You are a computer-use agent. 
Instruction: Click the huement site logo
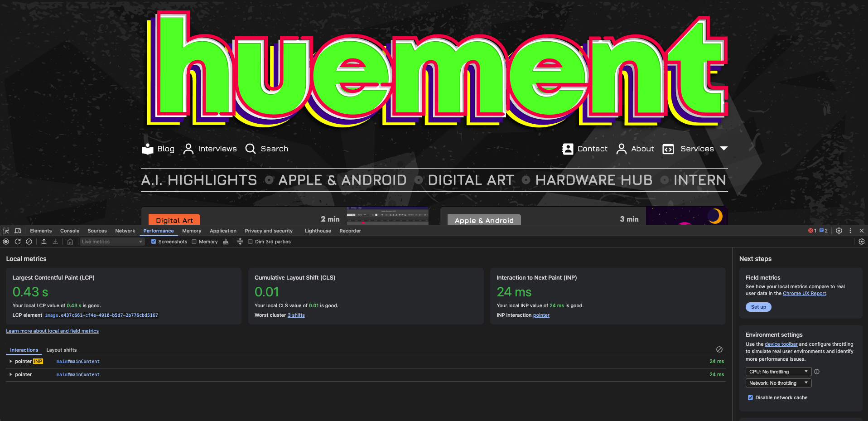tap(436, 69)
